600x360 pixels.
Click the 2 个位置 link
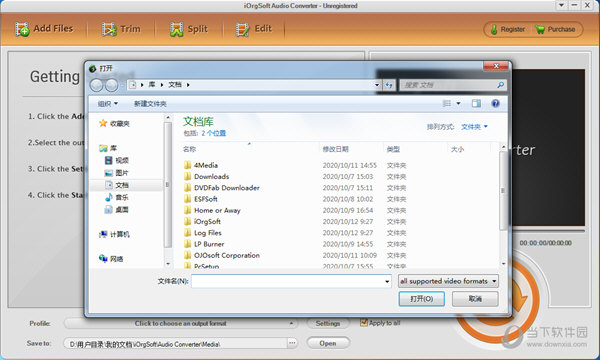[214, 133]
